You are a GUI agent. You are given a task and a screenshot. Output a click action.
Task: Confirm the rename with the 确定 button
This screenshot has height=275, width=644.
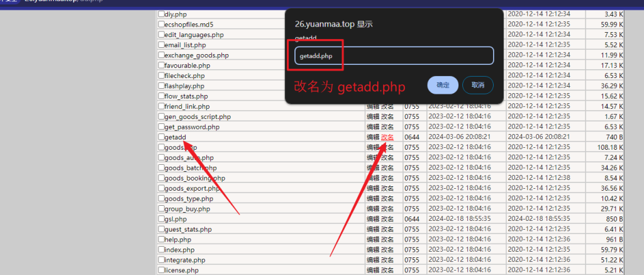pos(442,85)
